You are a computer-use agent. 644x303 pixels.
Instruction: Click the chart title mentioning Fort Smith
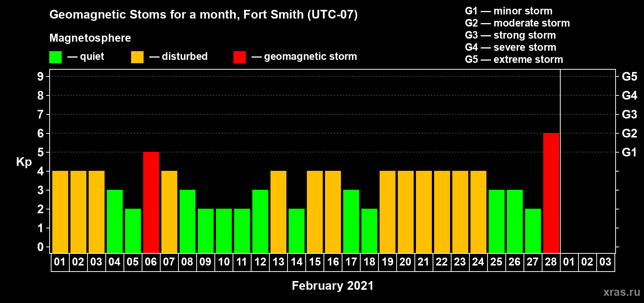click(203, 14)
